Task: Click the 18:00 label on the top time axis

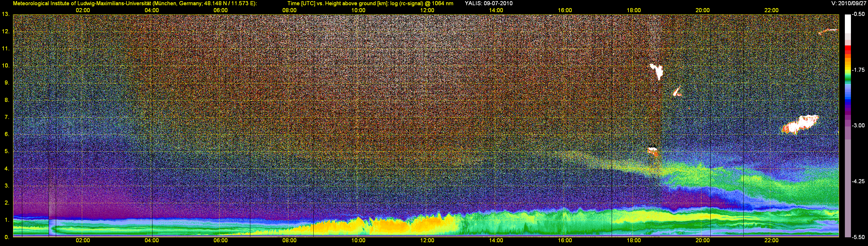Action: [x=634, y=10]
